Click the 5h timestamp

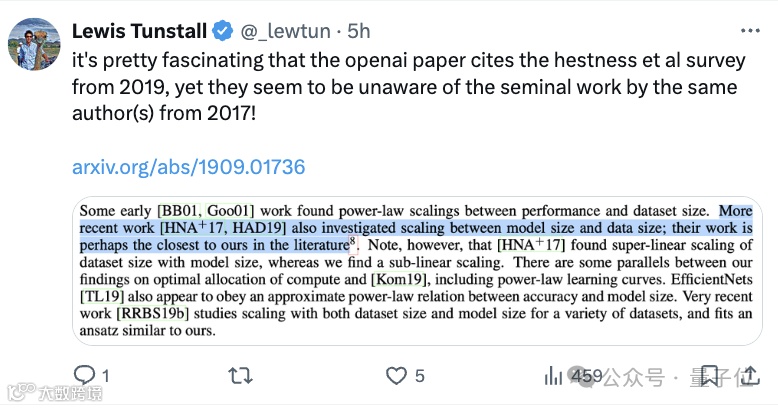click(x=361, y=31)
